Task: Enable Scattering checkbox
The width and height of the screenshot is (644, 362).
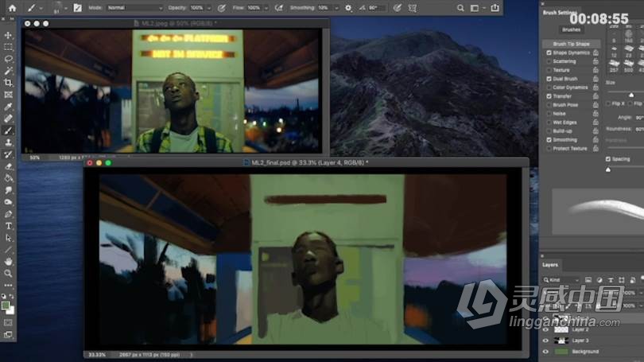Action: point(549,61)
